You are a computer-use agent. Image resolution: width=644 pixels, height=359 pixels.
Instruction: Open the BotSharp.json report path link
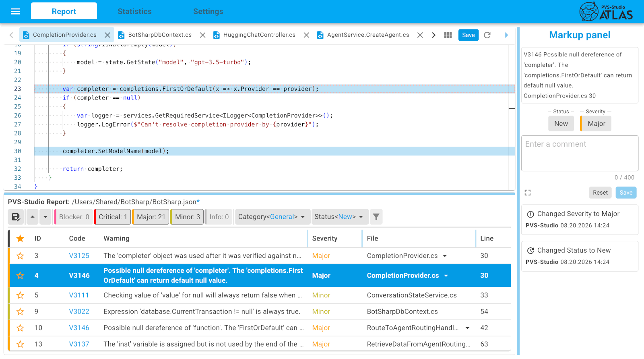[x=136, y=202]
